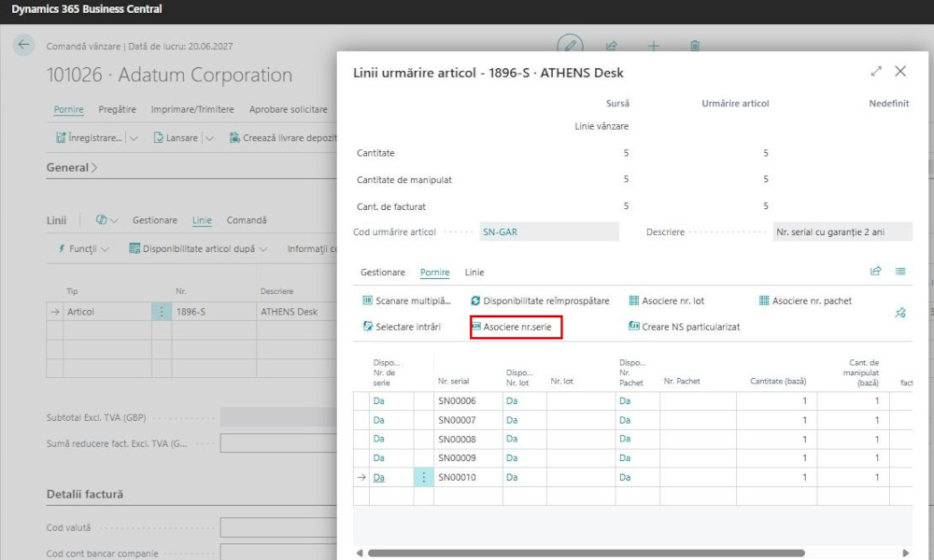Click Asociere nr. pachet action

click(x=805, y=301)
